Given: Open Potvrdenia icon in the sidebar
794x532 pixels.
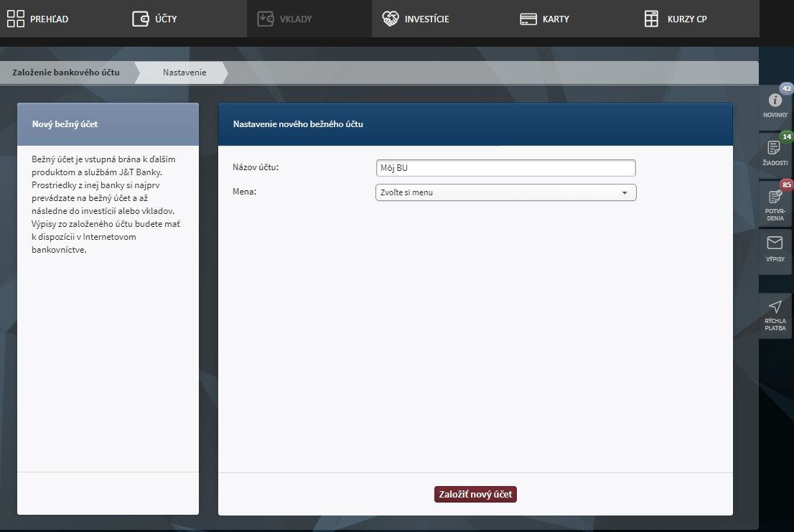Looking at the screenshot, I should pyautogui.click(x=775, y=197).
